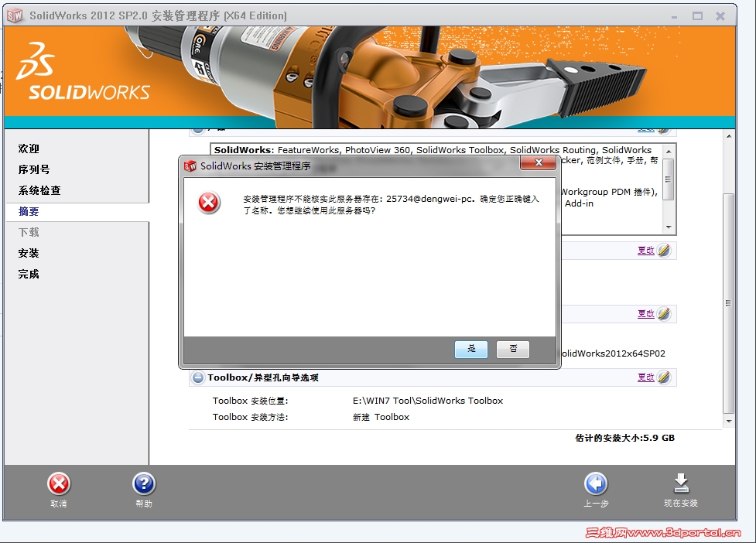Select 摘要 step in sidebar
The width and height of the screenshot is (756, 543).
coord(29,211)
